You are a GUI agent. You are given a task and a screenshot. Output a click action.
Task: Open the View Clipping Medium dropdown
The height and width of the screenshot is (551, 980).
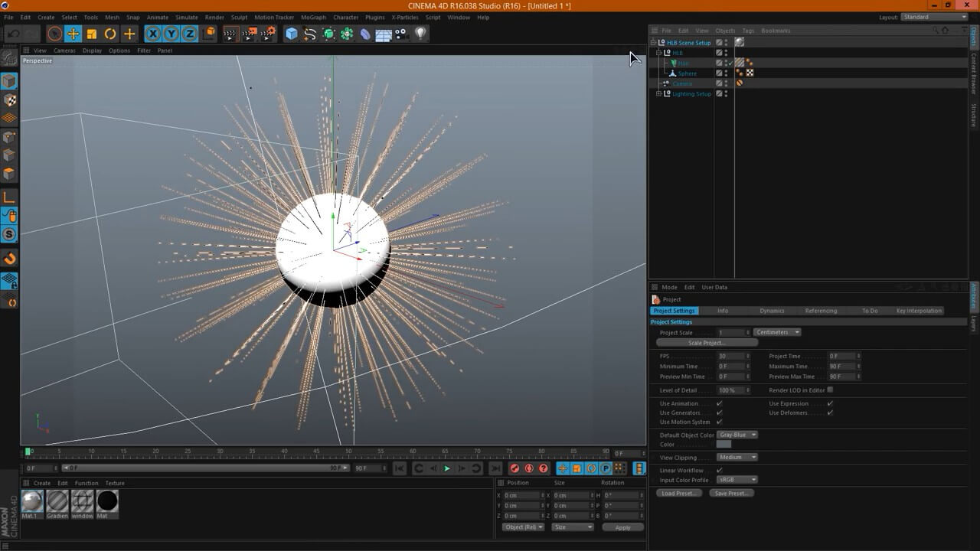point(737,457)
